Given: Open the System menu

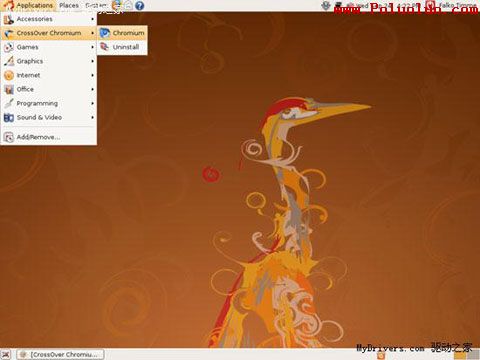Looking at the screenshot, I should click(x=96, y=5).
